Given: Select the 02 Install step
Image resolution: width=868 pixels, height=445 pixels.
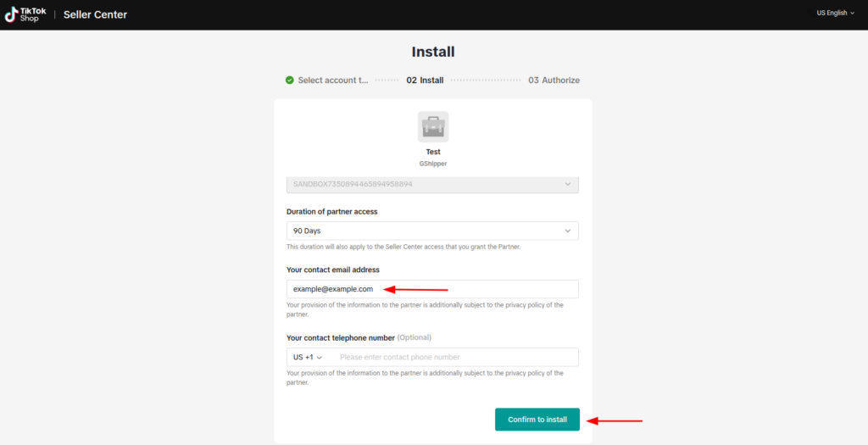Looking at the screenshot, I should click(425, 81).
